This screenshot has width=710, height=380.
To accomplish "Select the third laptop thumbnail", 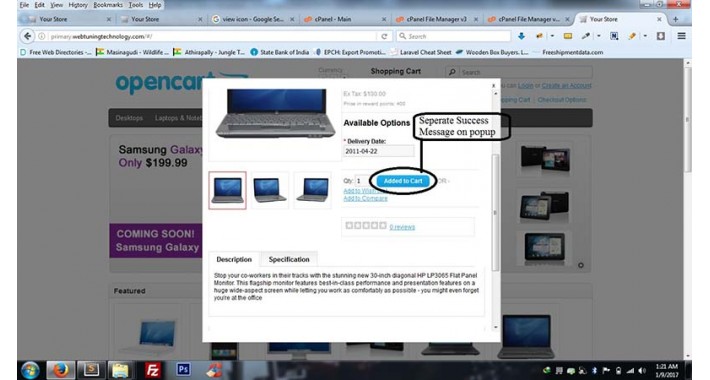I will click(x=312, y=190).
